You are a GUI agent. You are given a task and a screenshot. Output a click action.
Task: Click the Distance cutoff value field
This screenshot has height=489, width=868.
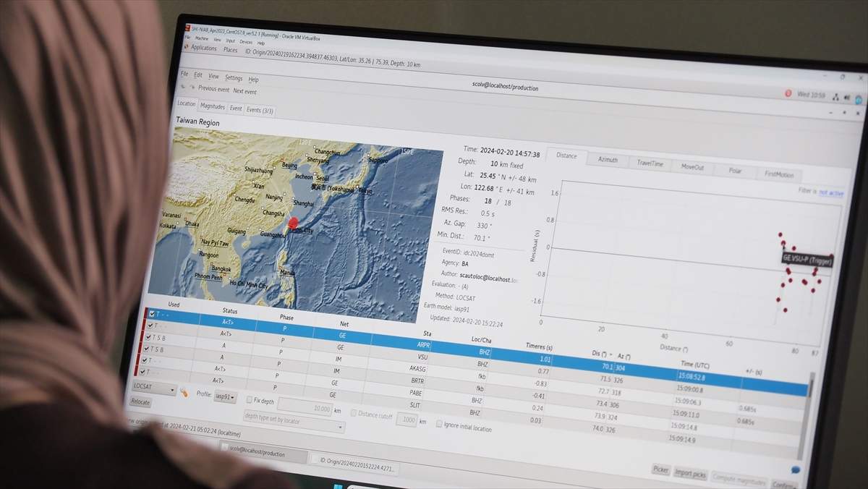pos(407,420)
